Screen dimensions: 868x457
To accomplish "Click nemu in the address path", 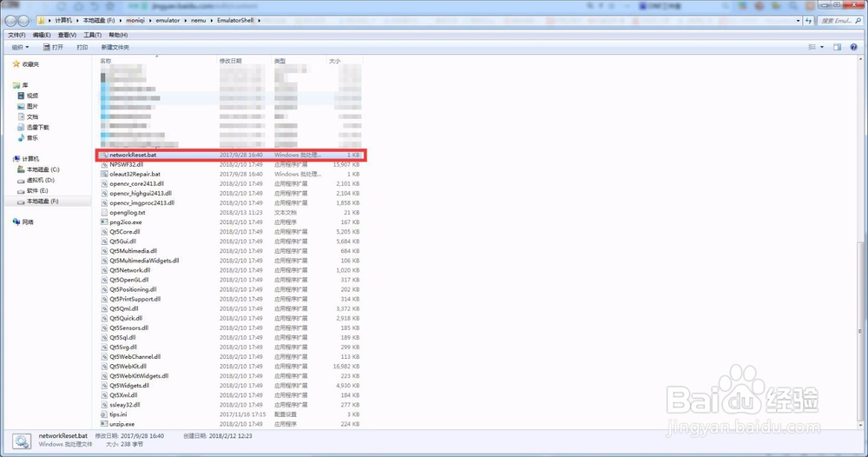I will click(198, 21).
